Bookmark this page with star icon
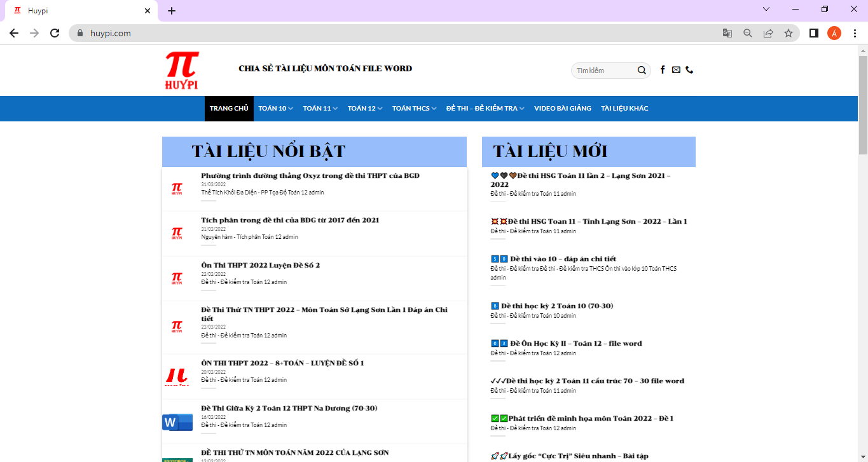This screenshot has width=868, height=462. (789, 33)
